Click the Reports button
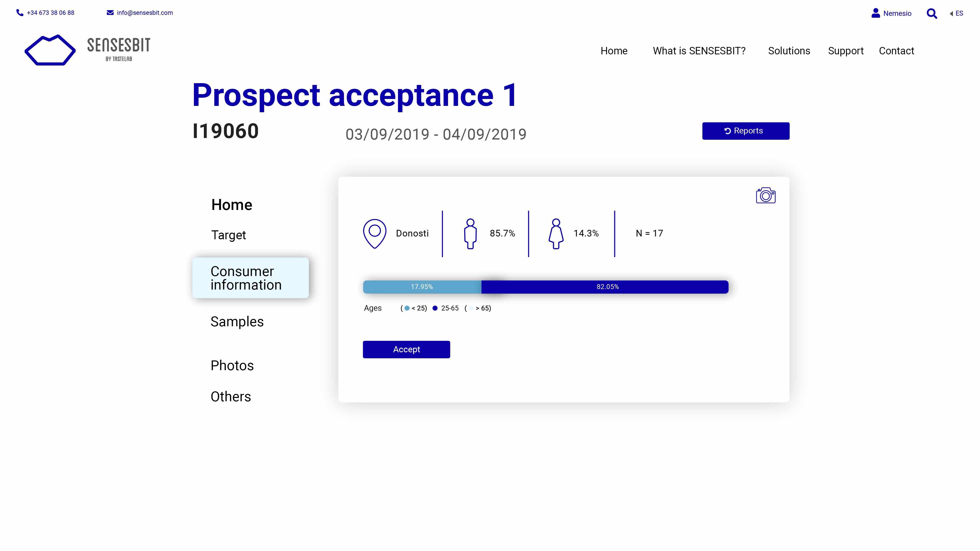 (746, 131)
